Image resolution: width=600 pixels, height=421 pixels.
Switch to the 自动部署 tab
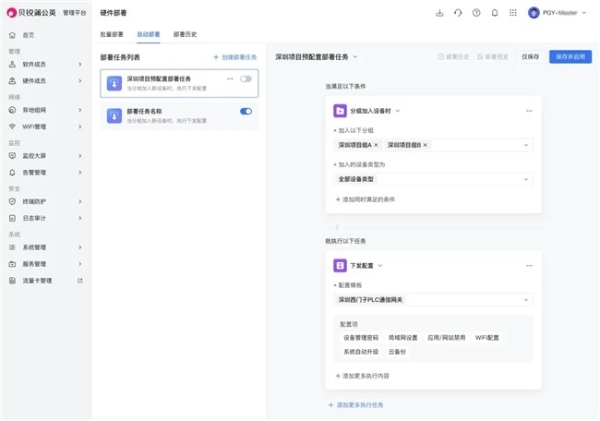pos(148,34)
